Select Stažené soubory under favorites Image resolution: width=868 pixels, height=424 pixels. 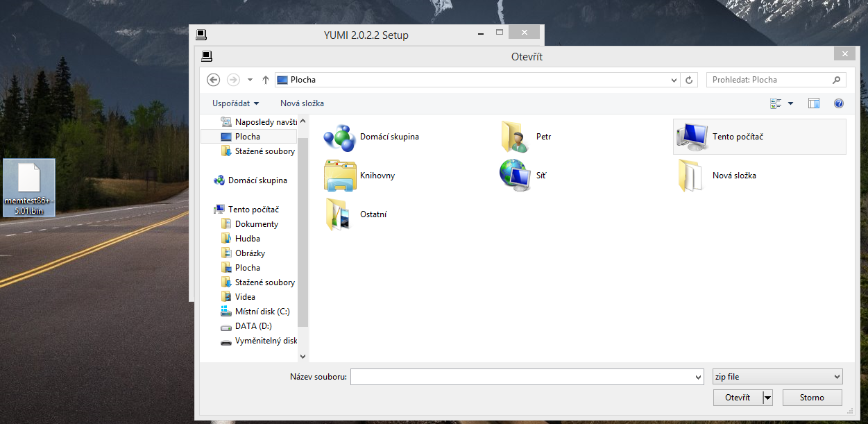257,151
